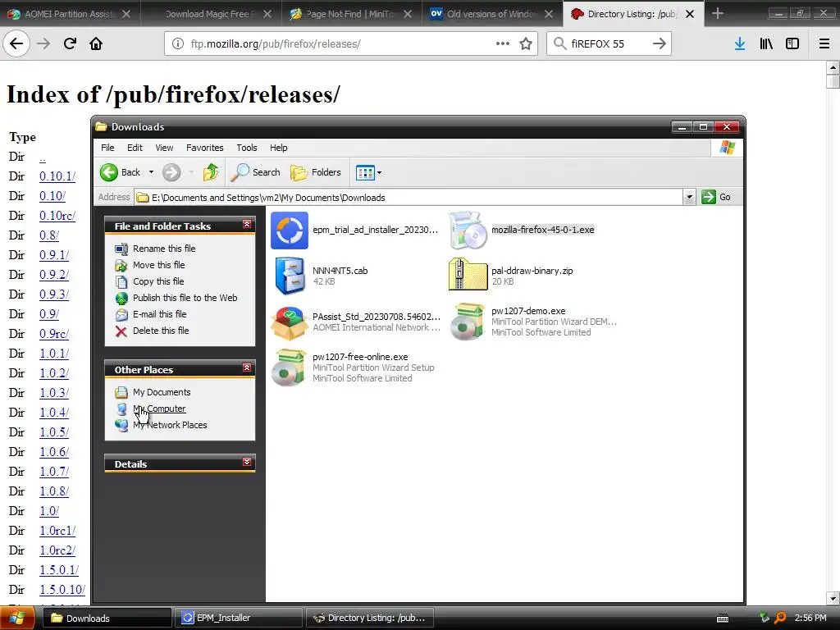Open Firefox page actions menu (three dots)
The height and width of the screenshot is (630, 840).
point(503,43)
